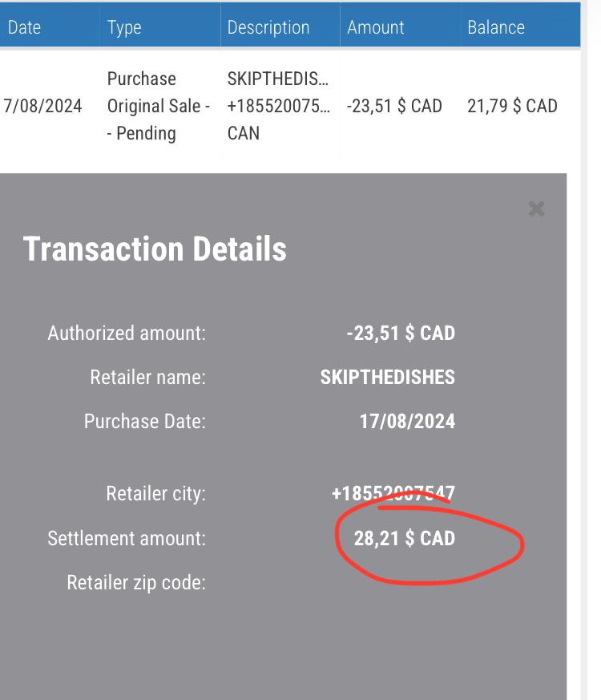
Task: Select the Authorized amount label
Action: click(127, 333)
